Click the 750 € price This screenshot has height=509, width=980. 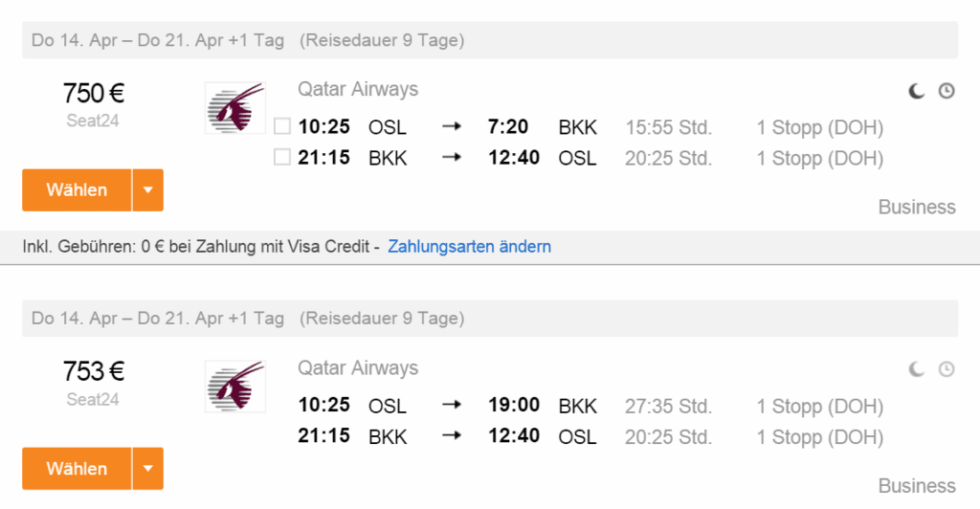(x=93, y=94)
